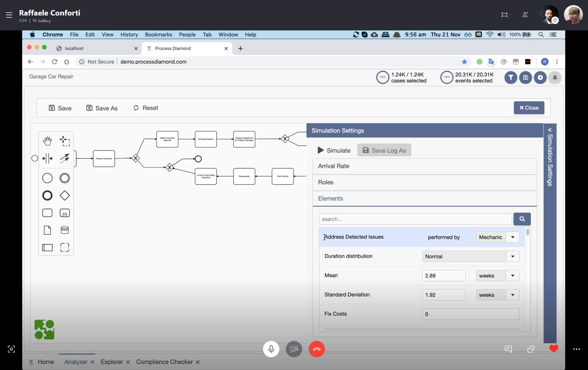Image resolution: width=588 pixels, height=370 pixels.
Task: Switch to the Analyzer tab
Action: (76, 362)
